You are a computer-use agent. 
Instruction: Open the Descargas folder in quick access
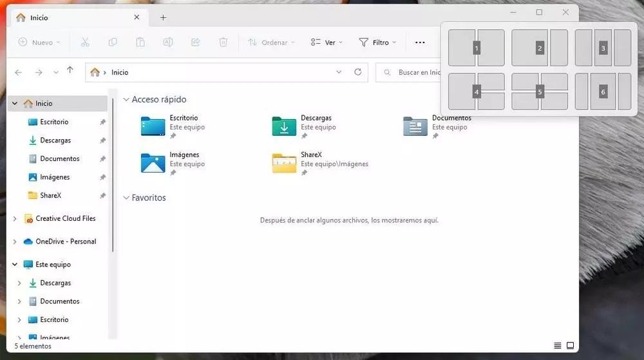[x=284, y=126]
